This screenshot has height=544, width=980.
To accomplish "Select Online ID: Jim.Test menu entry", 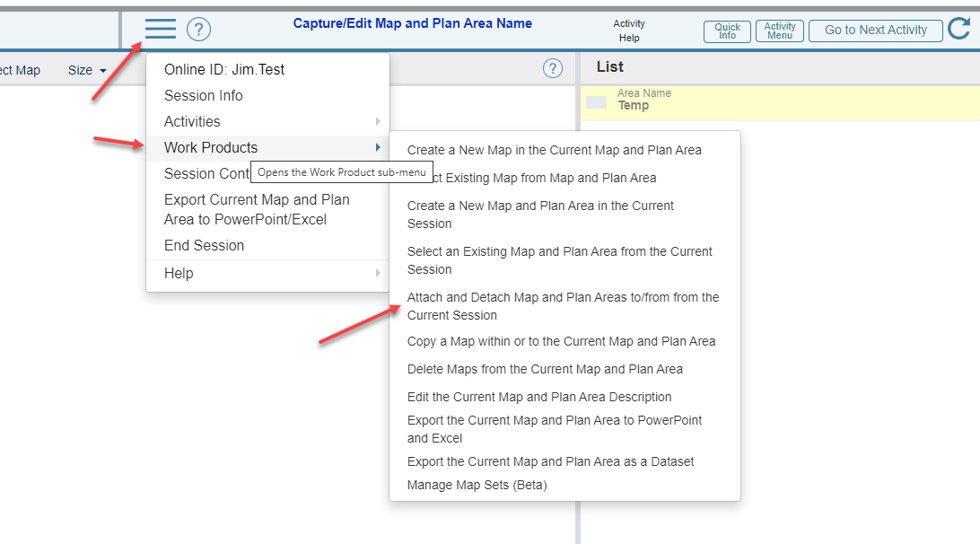I will tap(267, 69).
